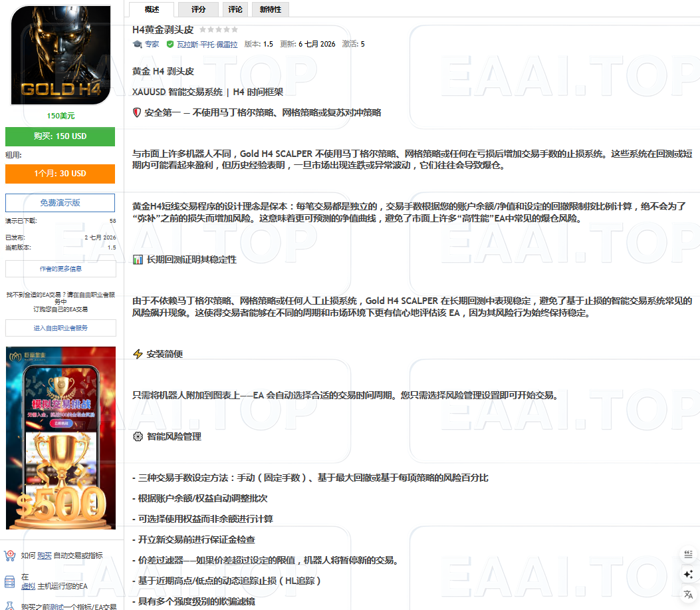Click the 更新: 6 七月 2026 text

pos(308,45)
